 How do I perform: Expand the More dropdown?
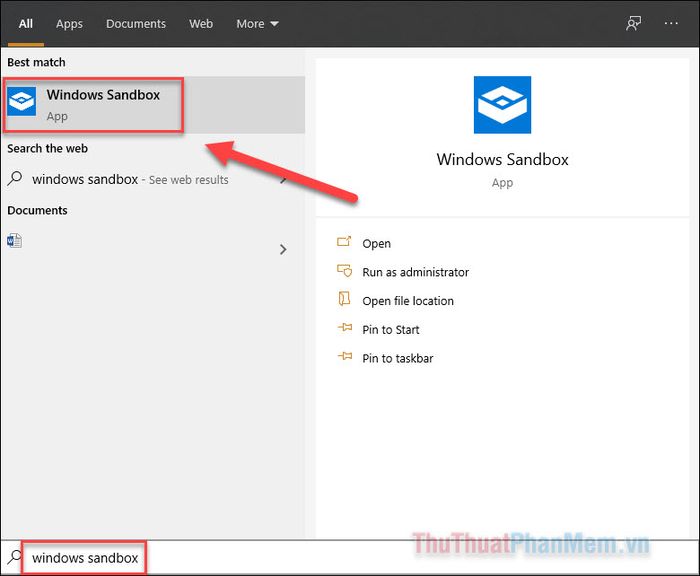(x=257, y=24)
